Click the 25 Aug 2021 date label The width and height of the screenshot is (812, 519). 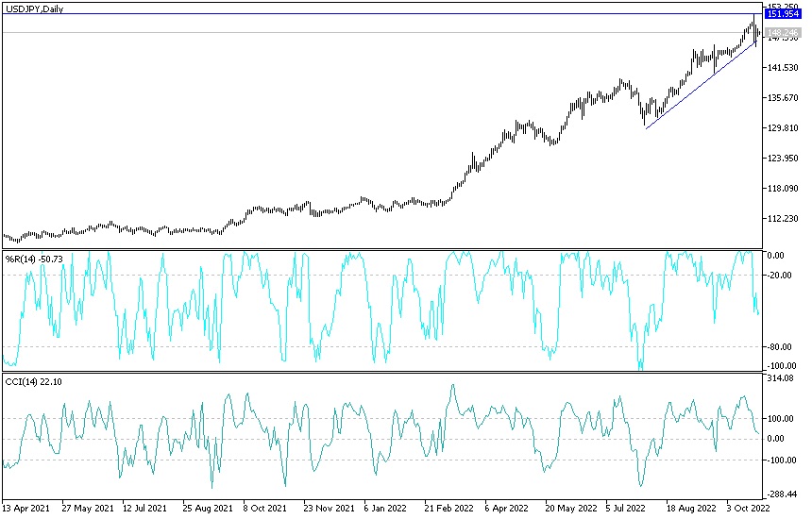click(x=208, y=508)
